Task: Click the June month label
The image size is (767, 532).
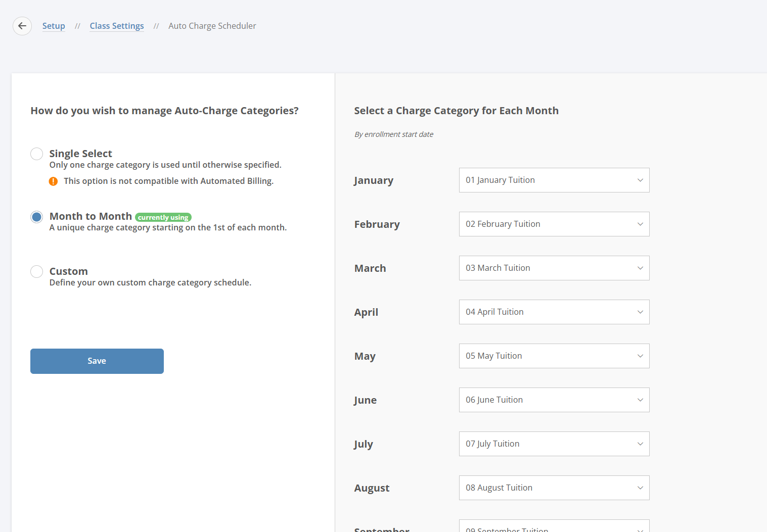Action: [366, 401]
